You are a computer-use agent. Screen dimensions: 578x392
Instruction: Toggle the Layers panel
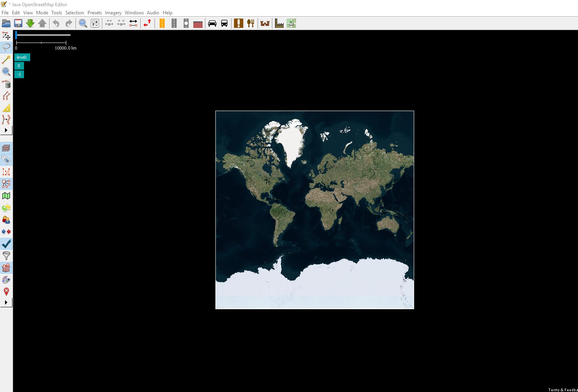(x=6, y=148)
